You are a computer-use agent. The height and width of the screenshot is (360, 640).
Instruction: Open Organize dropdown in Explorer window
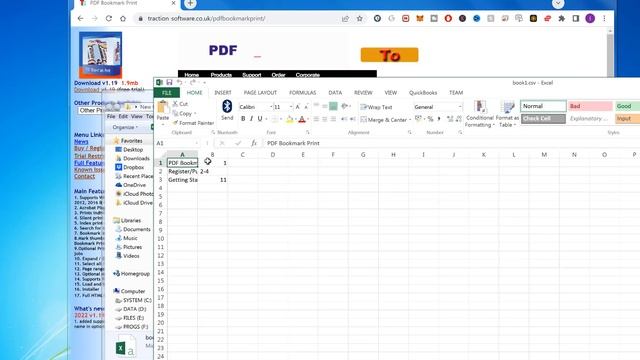[125, 127]
